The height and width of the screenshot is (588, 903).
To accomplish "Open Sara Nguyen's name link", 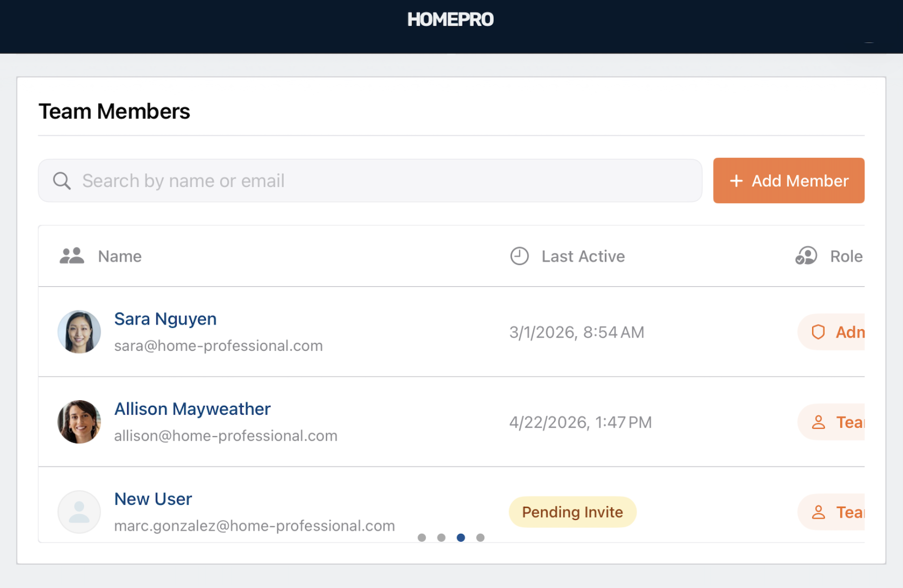I will [165, 319].
